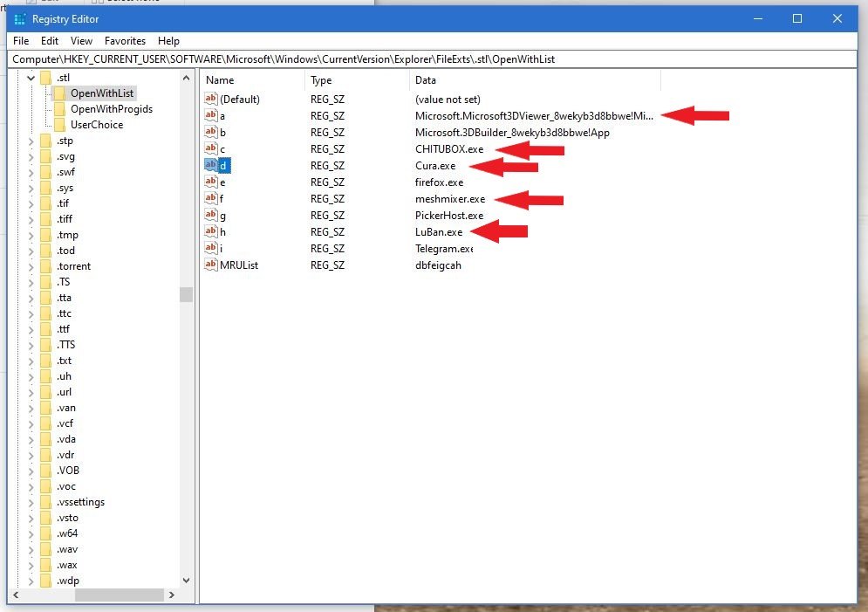Click the string icon of value f
The width and height of the screenshot is (868, 612).
pyautogui.click(x=211, y=198)
